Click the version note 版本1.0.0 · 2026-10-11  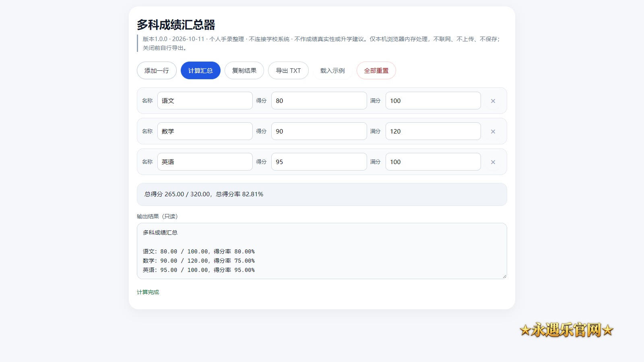tap(173, 39)
